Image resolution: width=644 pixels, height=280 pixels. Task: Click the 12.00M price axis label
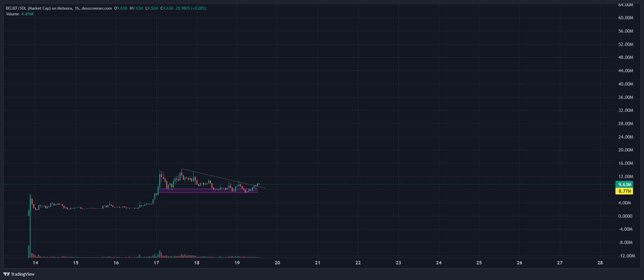626,176
